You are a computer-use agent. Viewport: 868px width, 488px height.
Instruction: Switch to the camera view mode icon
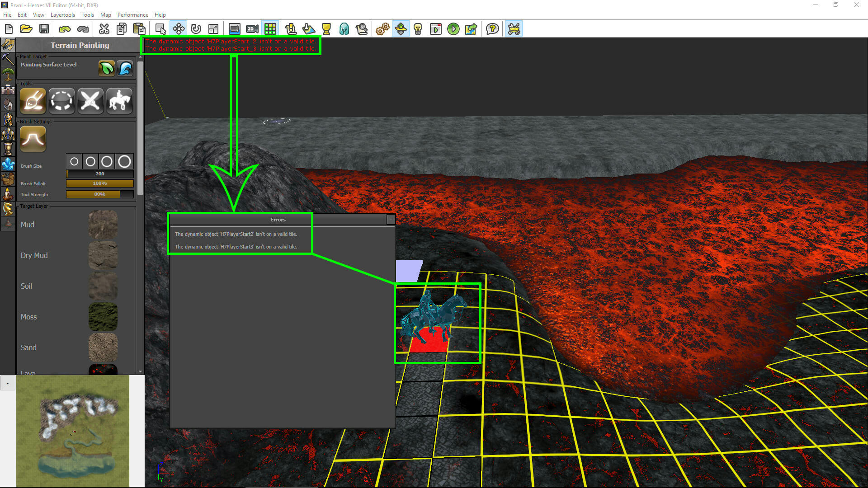coord(234,29)
